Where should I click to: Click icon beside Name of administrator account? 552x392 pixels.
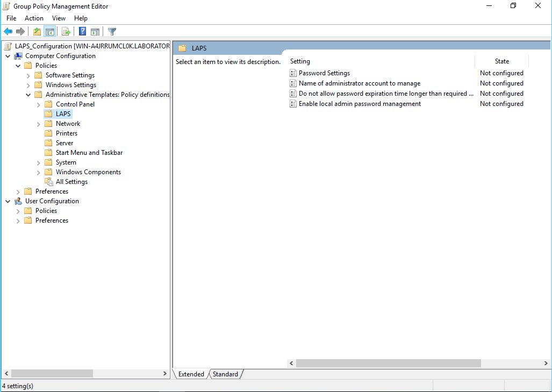pos(293,83)
